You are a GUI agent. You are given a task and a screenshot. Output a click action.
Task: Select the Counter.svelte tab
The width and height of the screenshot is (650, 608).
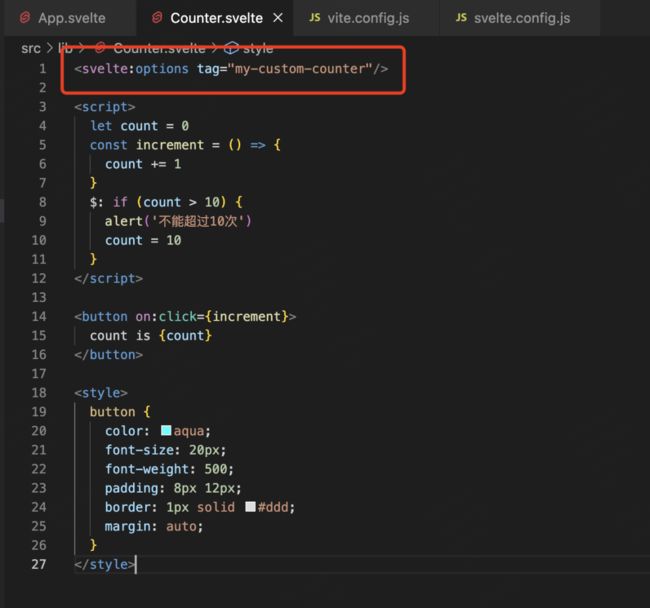(216, 18)
